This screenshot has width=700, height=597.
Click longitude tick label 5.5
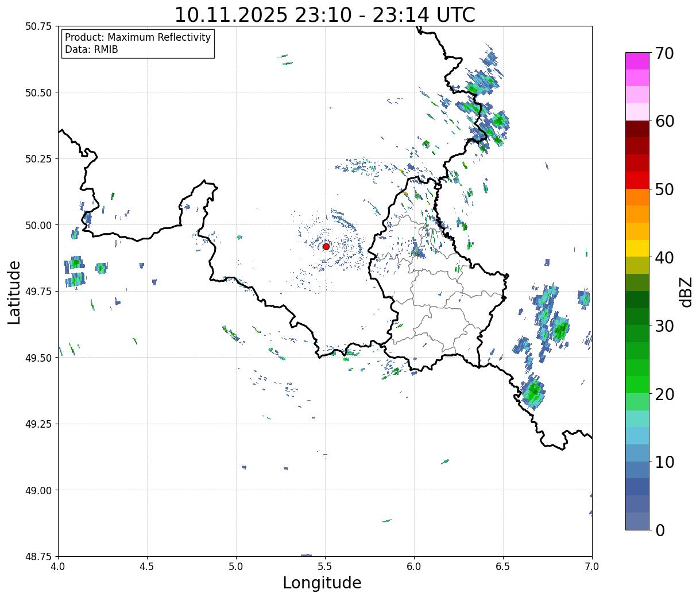(x=325, y=567)
